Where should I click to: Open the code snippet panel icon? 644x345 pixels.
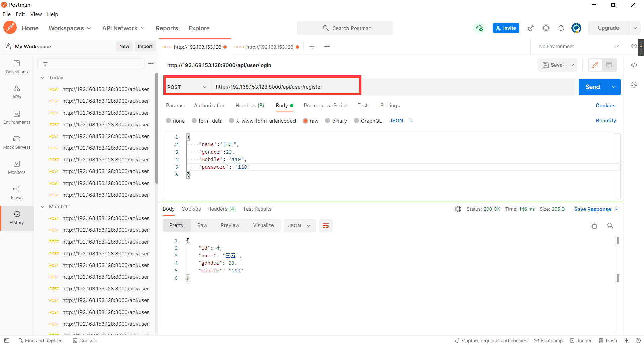click(634, 65)
